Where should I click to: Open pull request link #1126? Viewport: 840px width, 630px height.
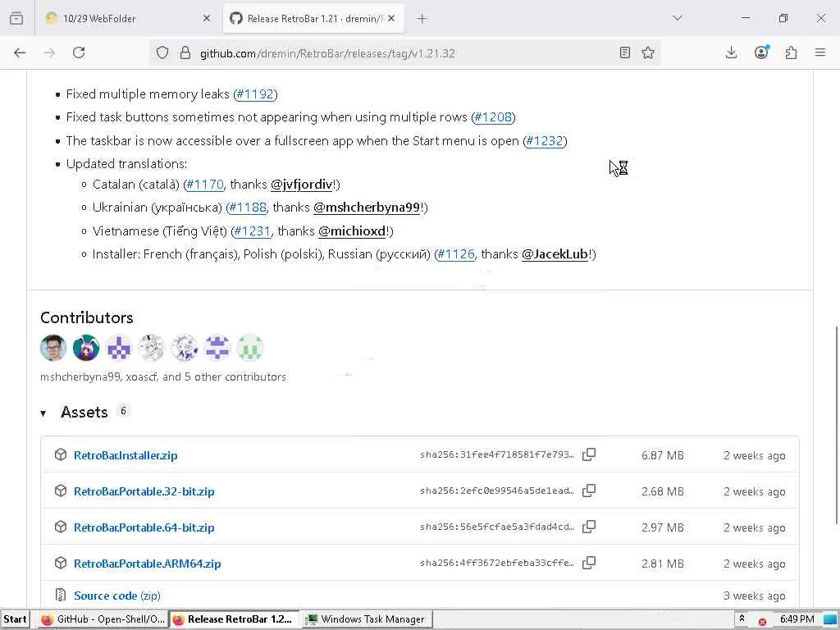456,254
